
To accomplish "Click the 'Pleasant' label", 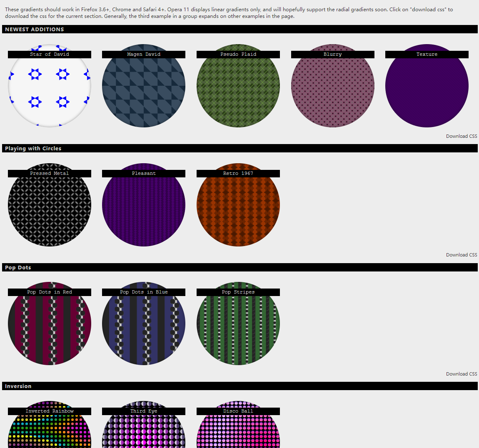I will coord(144,174).
